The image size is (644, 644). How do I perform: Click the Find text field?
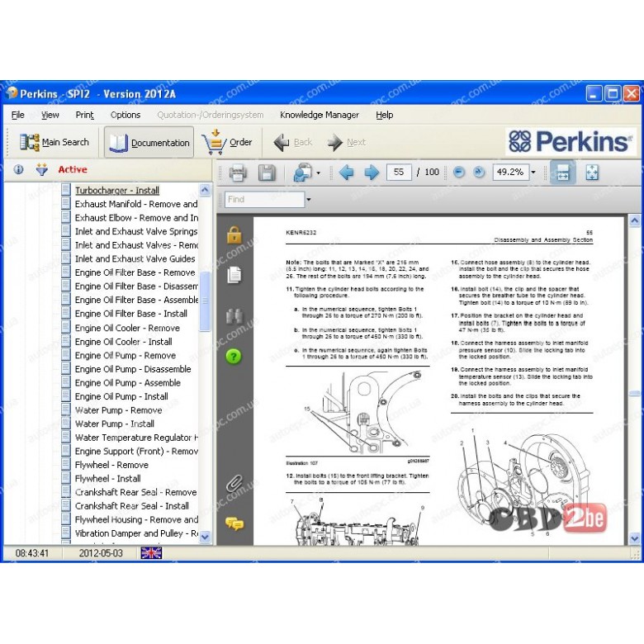[264, 200]
